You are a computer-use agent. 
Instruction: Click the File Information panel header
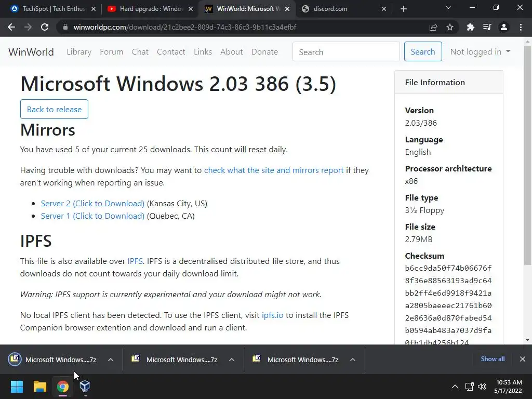449,83
